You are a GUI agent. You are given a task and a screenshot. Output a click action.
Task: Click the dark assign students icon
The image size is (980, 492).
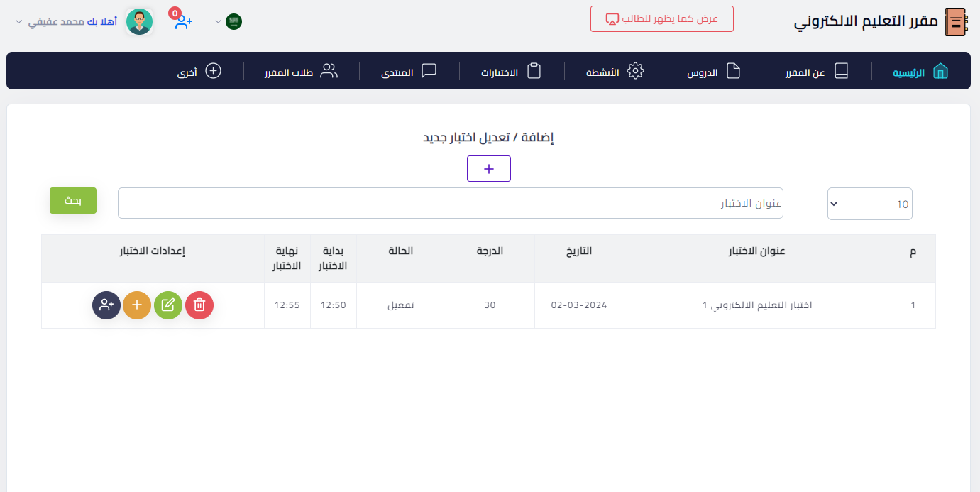(x=106, y=305)
